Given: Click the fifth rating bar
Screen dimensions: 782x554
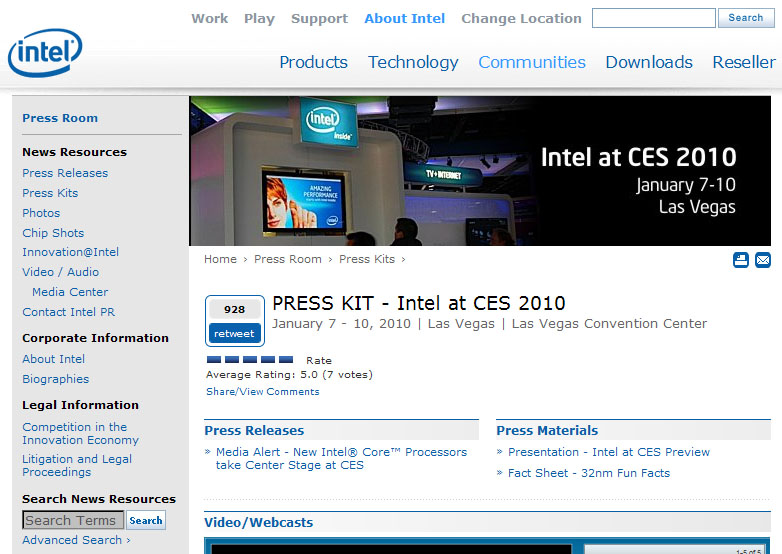Looking at the screenshot, I should [x=286, y=360].
